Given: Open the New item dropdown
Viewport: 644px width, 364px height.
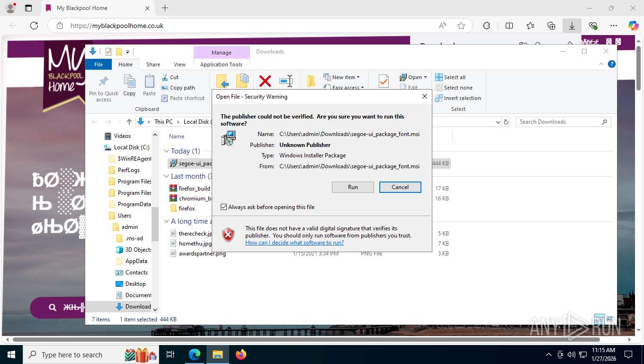Looking at the screenshot, I should (x=342, y=77).
